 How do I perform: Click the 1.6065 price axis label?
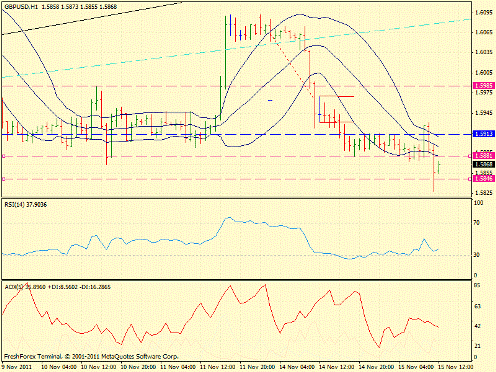coord(484,32)
